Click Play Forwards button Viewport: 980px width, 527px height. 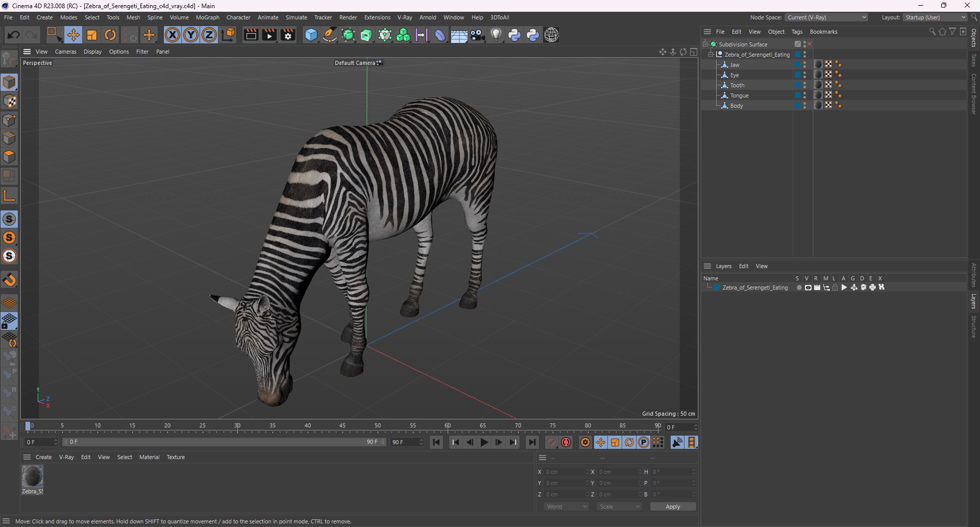click(484, 443)
